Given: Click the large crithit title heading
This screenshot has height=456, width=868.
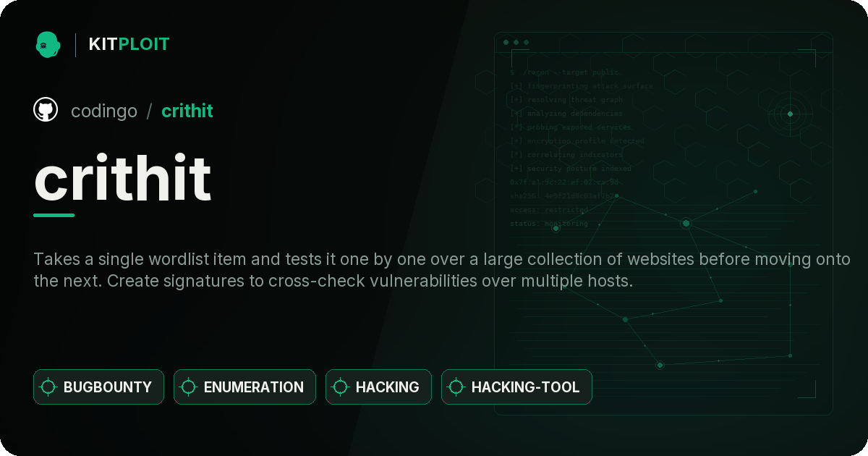Looking at the screenshot, I should (x=122, y=179).
